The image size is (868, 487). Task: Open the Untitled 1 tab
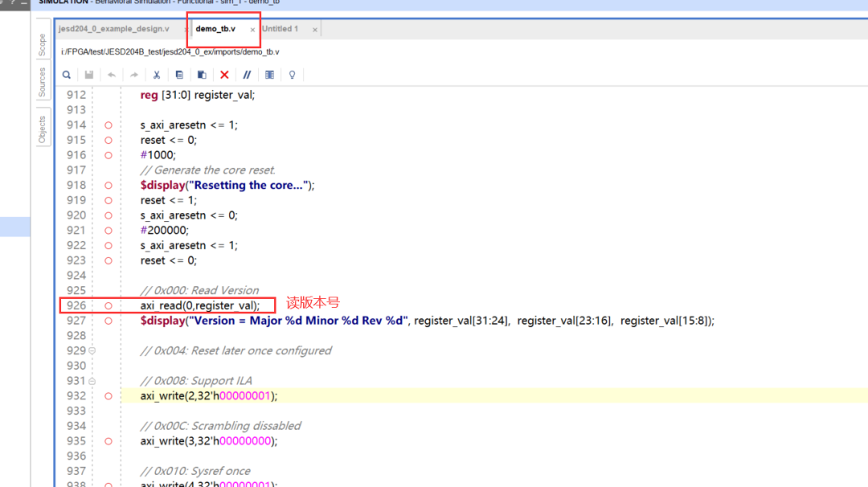tap(280, 29)
